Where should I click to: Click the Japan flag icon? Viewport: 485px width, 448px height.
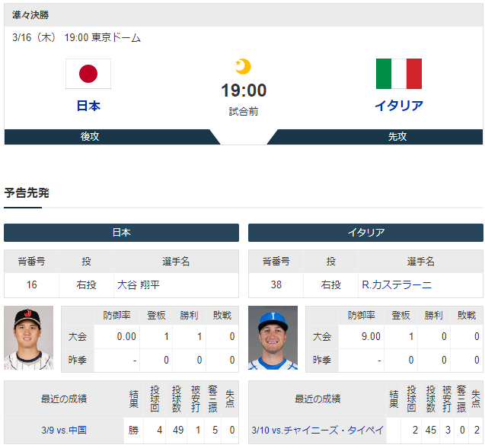tap(88, 74)
